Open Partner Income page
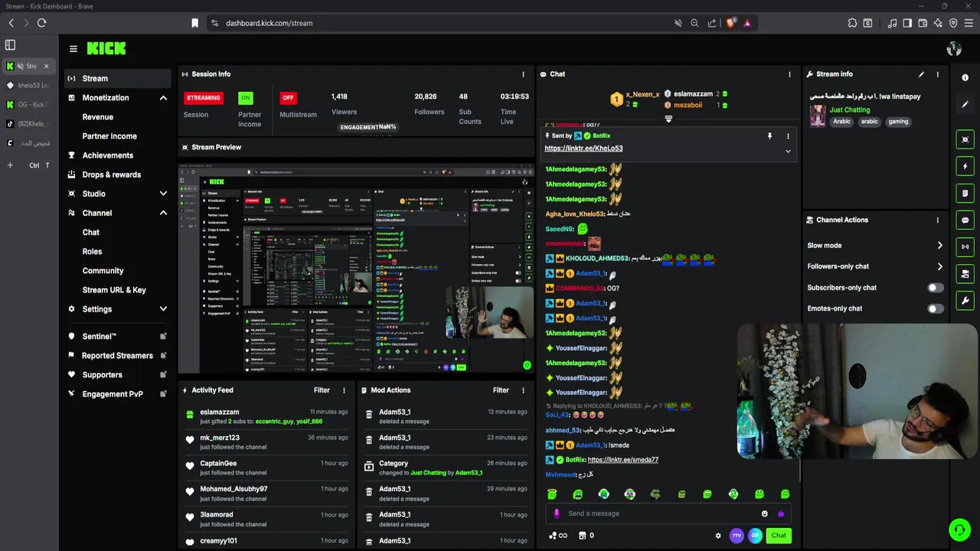The width and height of the screenshot is (980, 551). coord(109,136)
